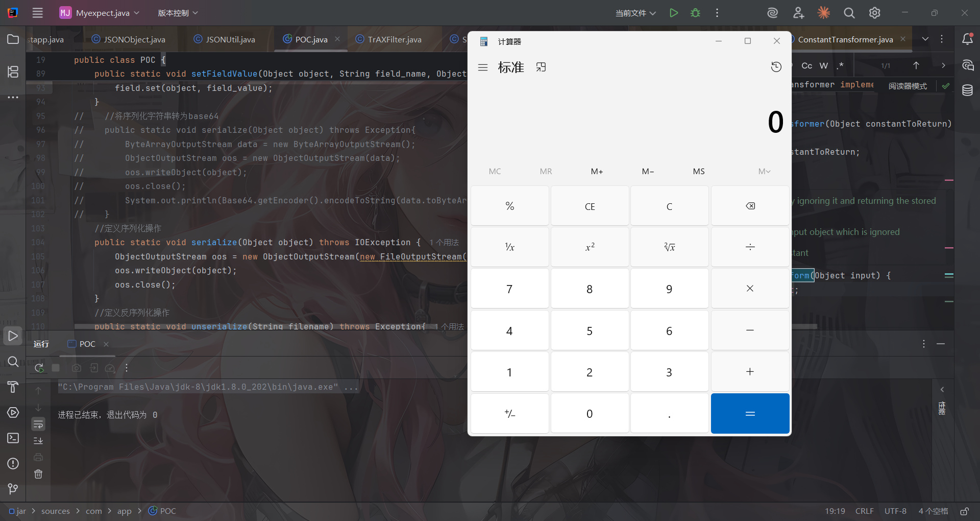Open IDE notifications bell
Viewport: 980px width, 521px height.
(x=967, y=39)
